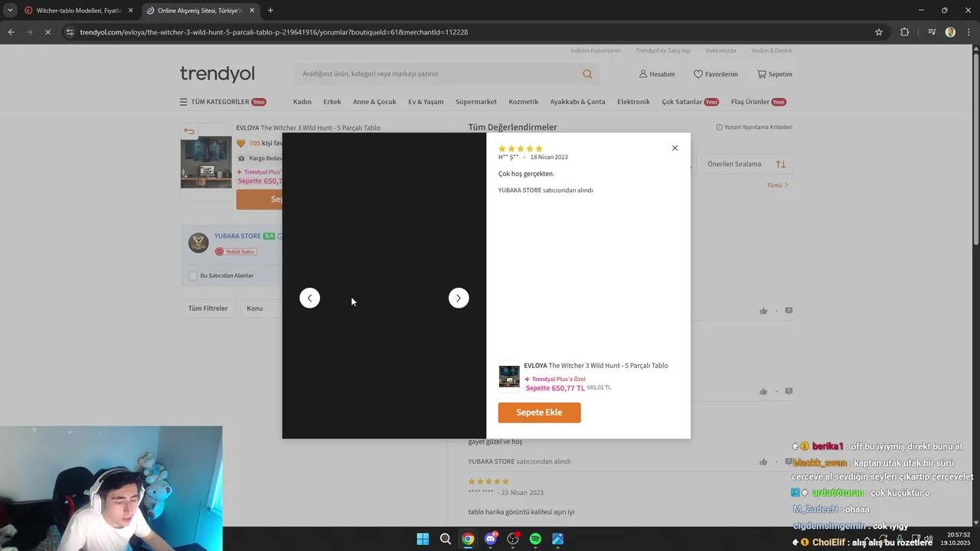
Task: Like the review above the Tüm Filtreler row
Action: 763,311
